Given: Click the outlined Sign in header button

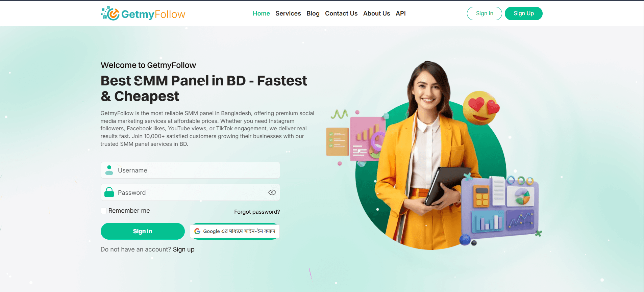Looking at the screenshot, I should tap(485, 14).
